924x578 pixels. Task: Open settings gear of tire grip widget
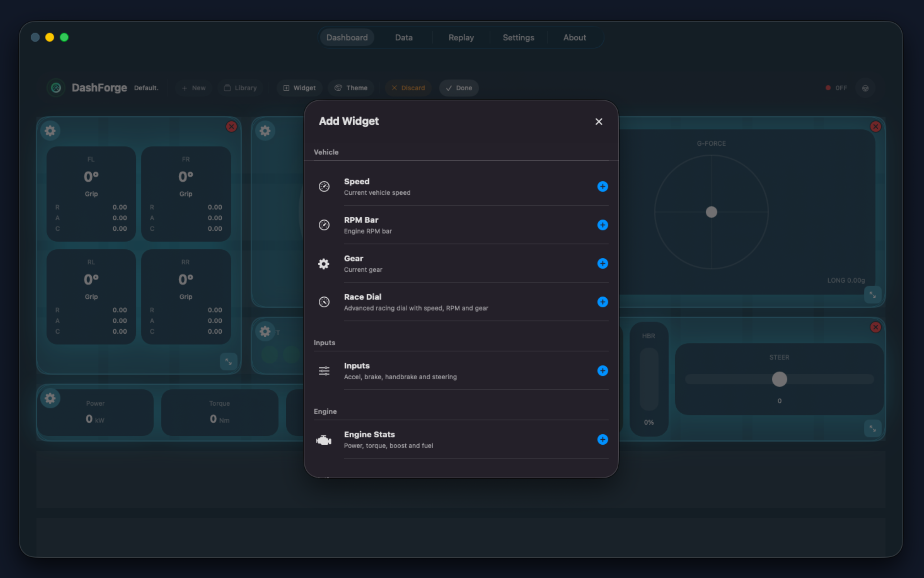pyautogui.click(x=50, y=131)
